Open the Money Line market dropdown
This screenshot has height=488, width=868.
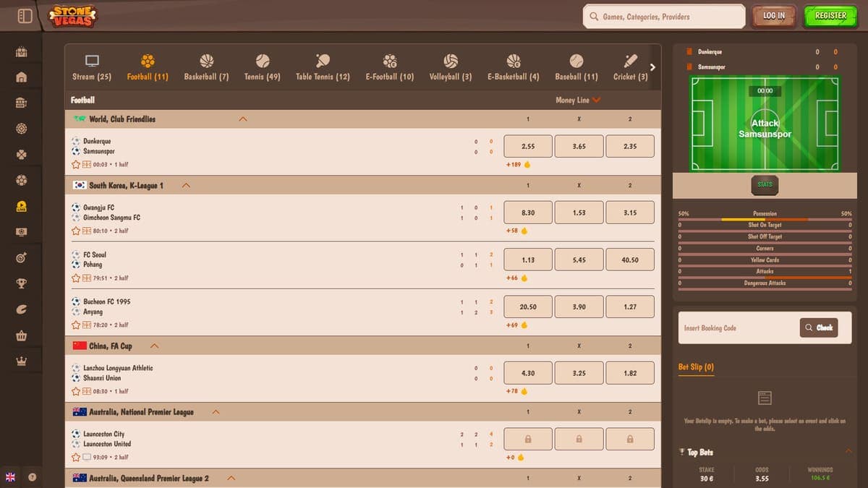point(578,100)
